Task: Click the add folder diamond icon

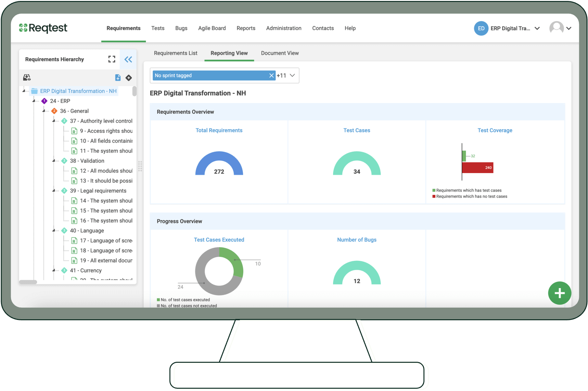Action: (129, 78)
